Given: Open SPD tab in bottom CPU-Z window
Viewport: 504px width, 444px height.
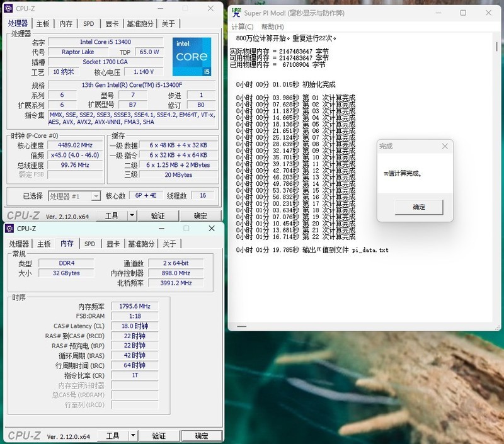Looking at the screenshot, I should (x=89, y=244).
